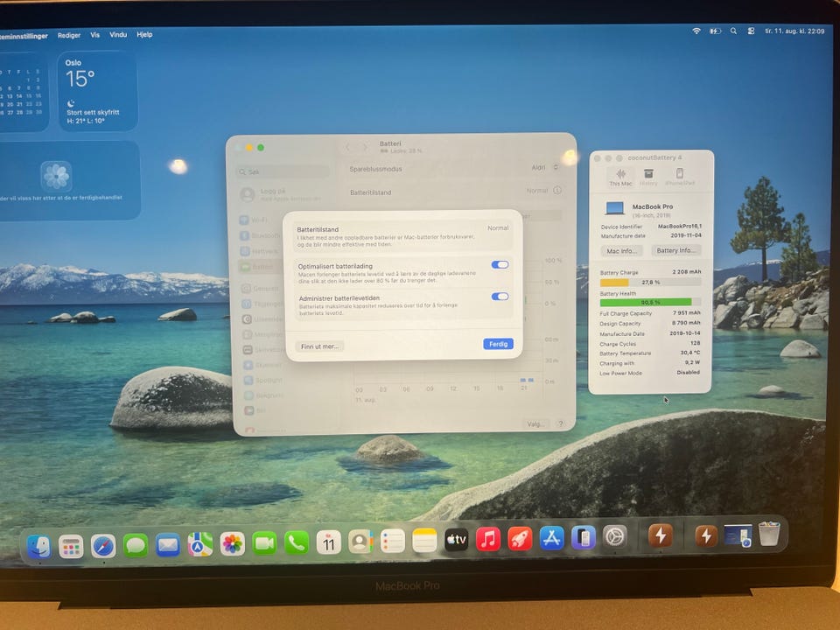This screenshot has height=630, width=840.
Task: Click Low Power Mode value Disabled
Action: coord(688,373)
